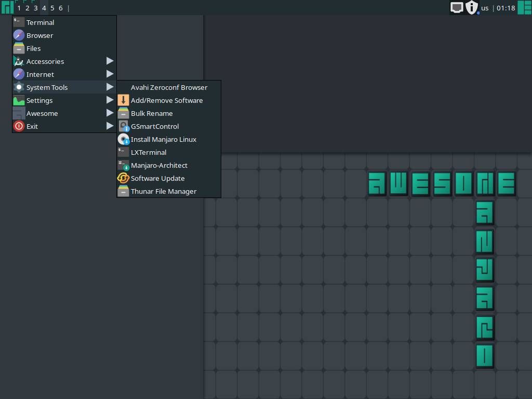The image size is (532, 399).
Task: Click the Software Update icon
Action: [x=123, y=178]
